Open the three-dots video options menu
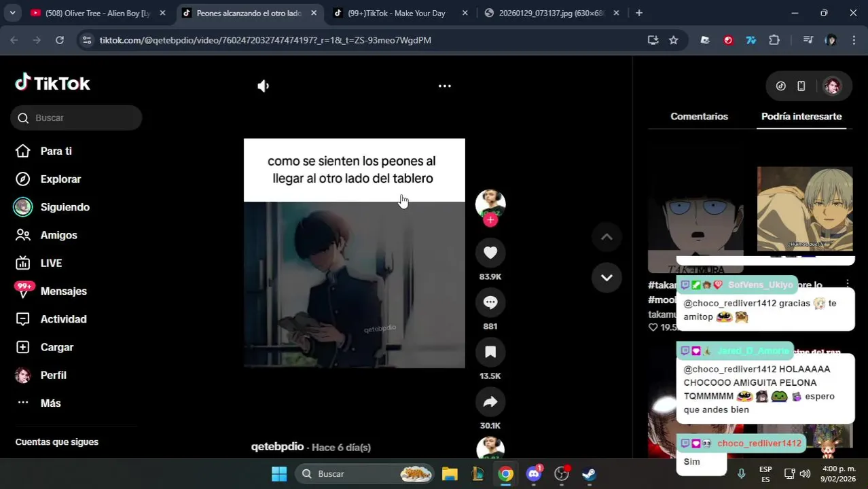 pos(445,86)
